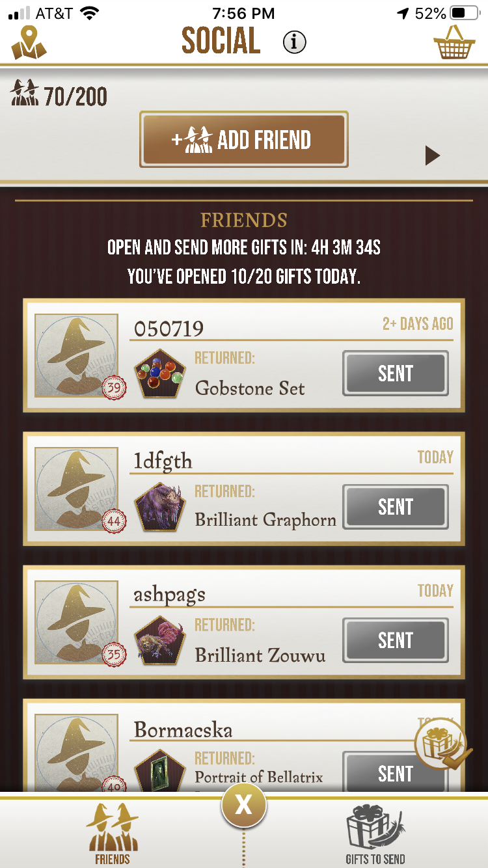
Task: Tap the Add Friend button
Action: (244, 139)
